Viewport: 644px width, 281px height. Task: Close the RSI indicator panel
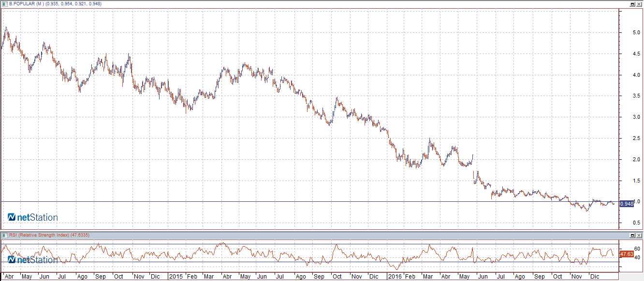[x=639, y=235]
